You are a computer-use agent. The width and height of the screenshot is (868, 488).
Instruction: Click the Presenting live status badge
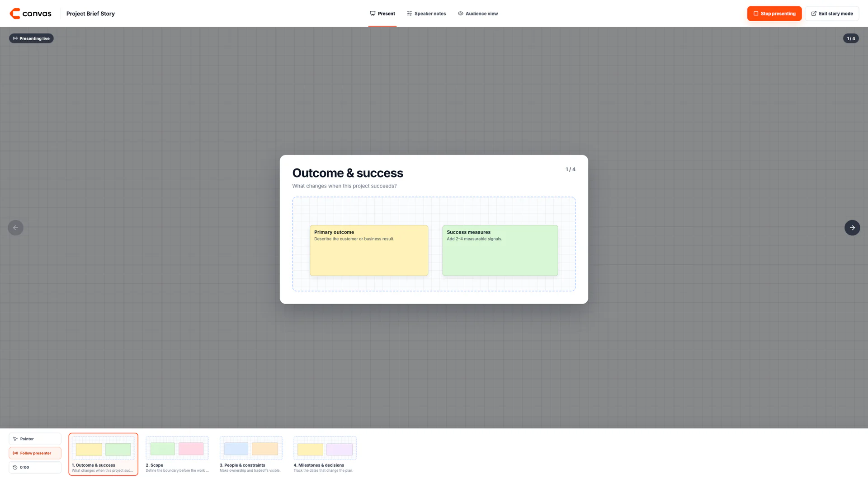pos(31,38)
